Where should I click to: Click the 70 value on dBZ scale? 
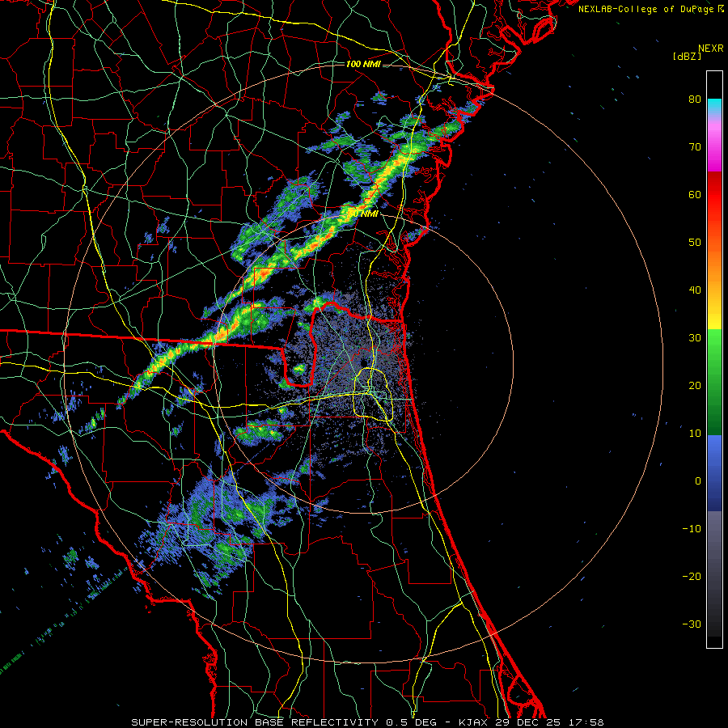695,147
